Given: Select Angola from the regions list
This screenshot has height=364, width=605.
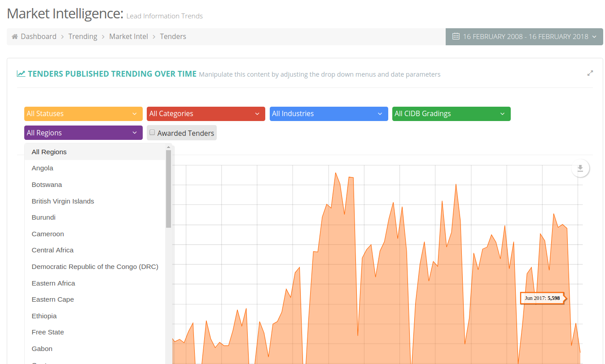Looking at the screenshot, I should click(x=95, y=168).
